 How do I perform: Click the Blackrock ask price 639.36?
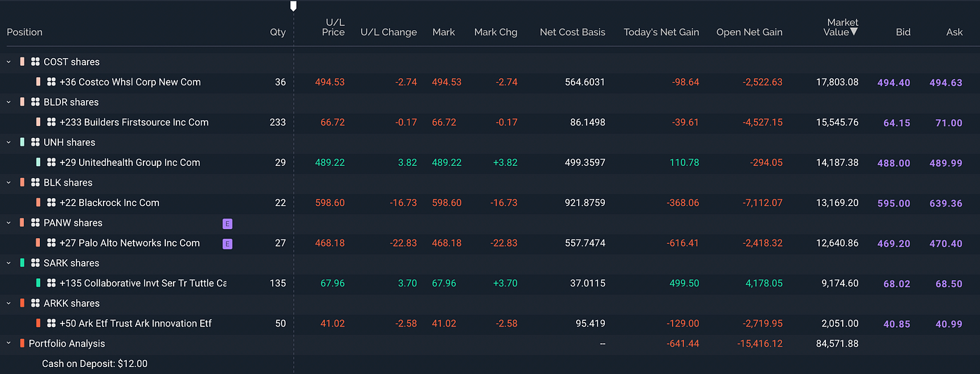coord(946,203)
